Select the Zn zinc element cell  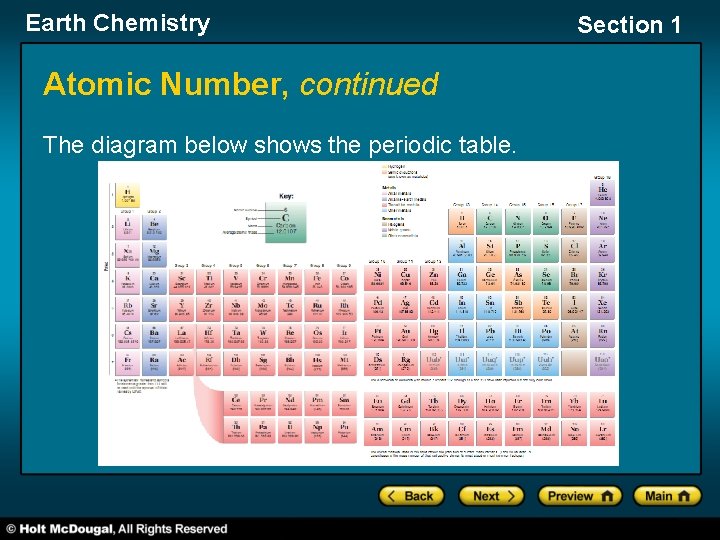[x=433, y=278]
